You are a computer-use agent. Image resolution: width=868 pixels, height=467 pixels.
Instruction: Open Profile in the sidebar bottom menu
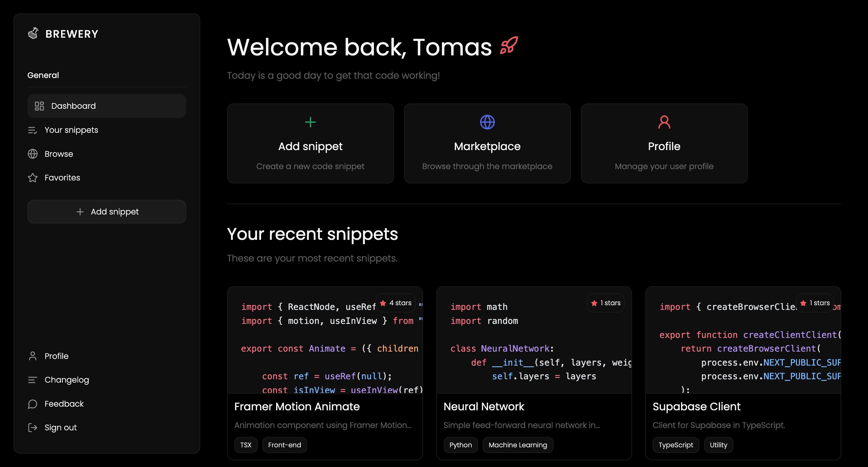tap(56, 356)
